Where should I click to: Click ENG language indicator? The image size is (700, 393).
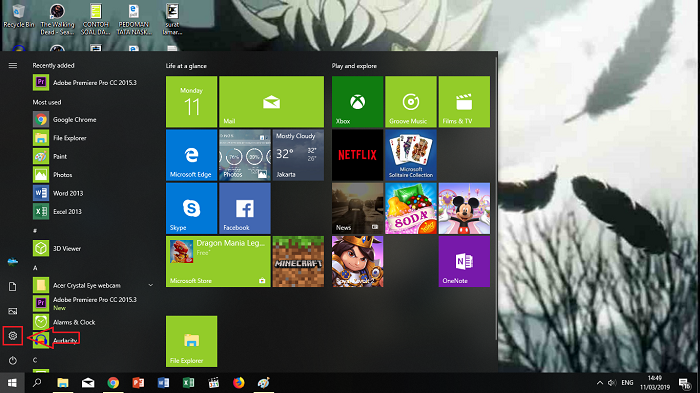(627, 383)
